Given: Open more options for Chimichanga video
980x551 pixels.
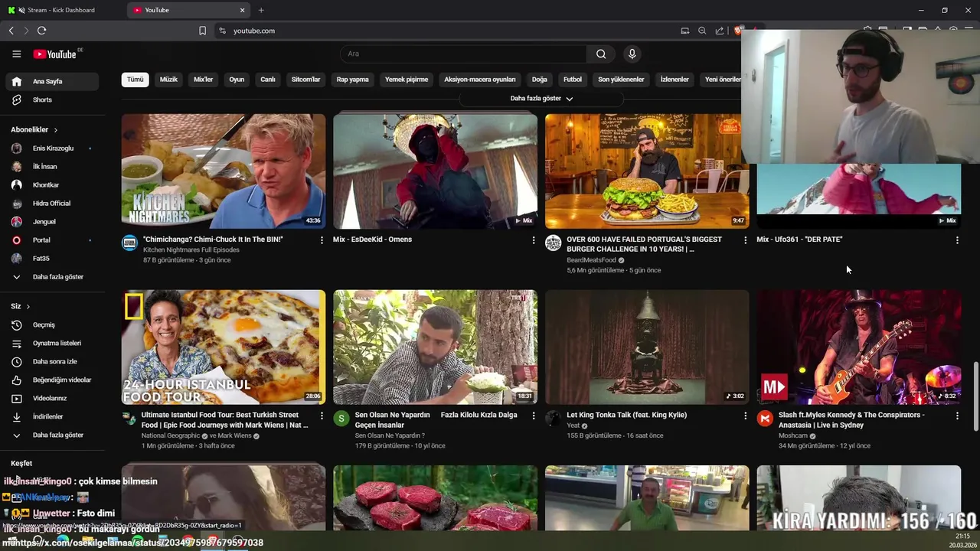Looking at the screenshot, I should [322, 240].
